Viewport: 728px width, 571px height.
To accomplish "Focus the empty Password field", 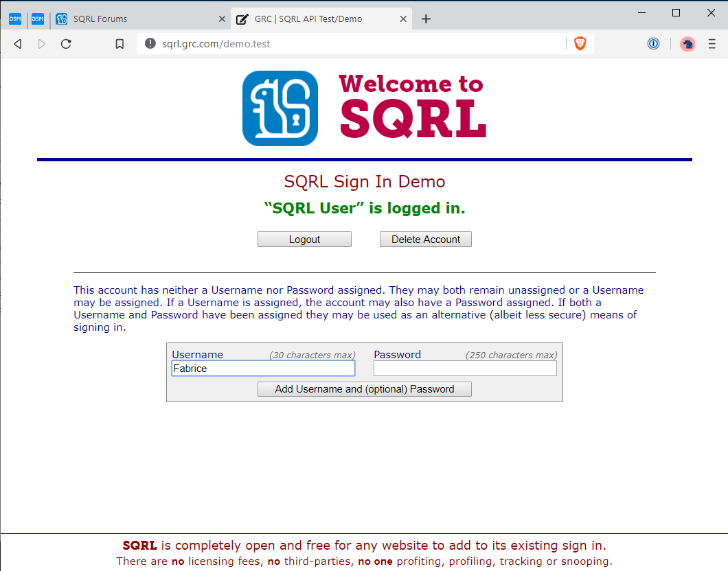I will (465, 369).
